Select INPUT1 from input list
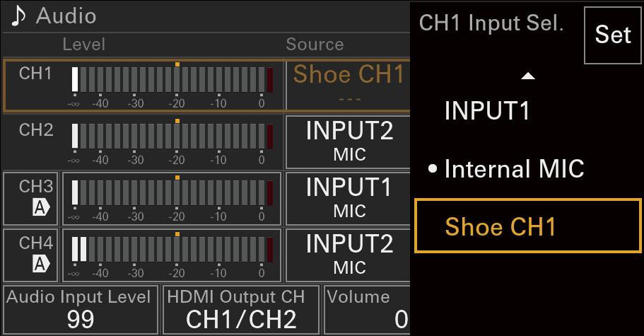Image resolution: width=644 pixels, height=336 pixels. pos(487,111)
